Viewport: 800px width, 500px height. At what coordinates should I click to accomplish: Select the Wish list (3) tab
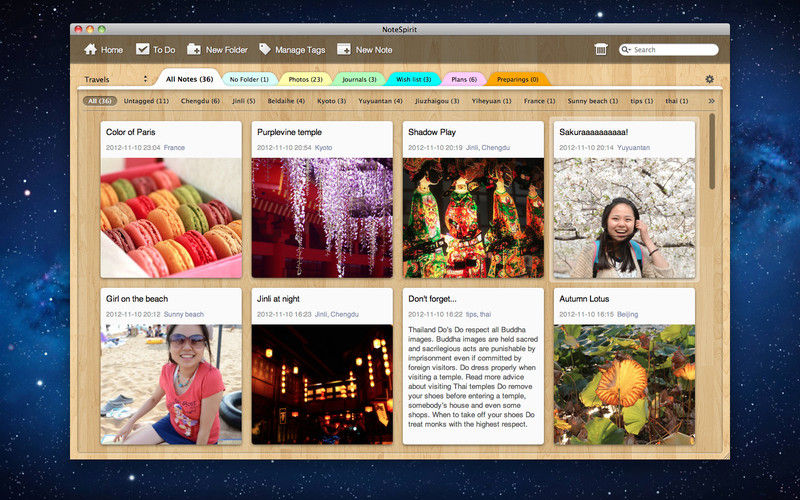pyautogui.click(x=413, y=80)
